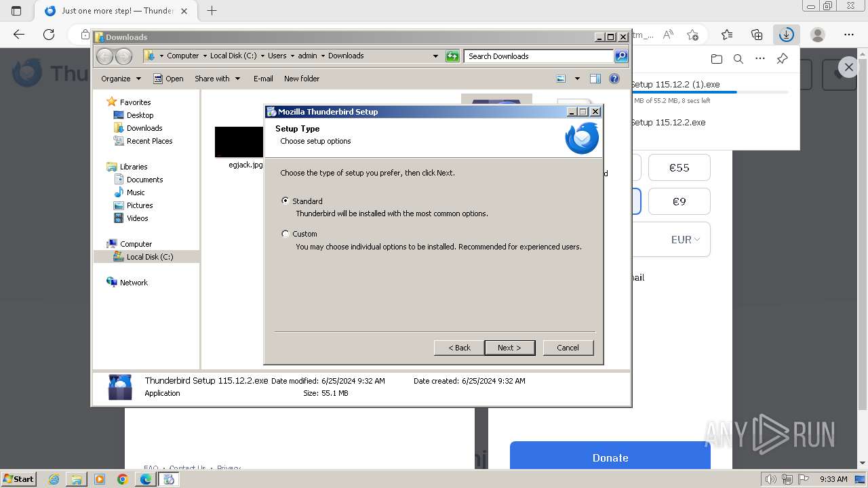
Task: Select Libraries in the navigation pane
Action: (134, 167)
